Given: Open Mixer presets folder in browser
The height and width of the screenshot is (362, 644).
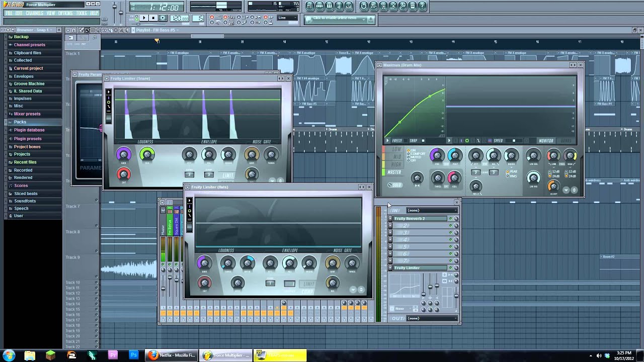Looking at the screenshot, I should [27, 114].
